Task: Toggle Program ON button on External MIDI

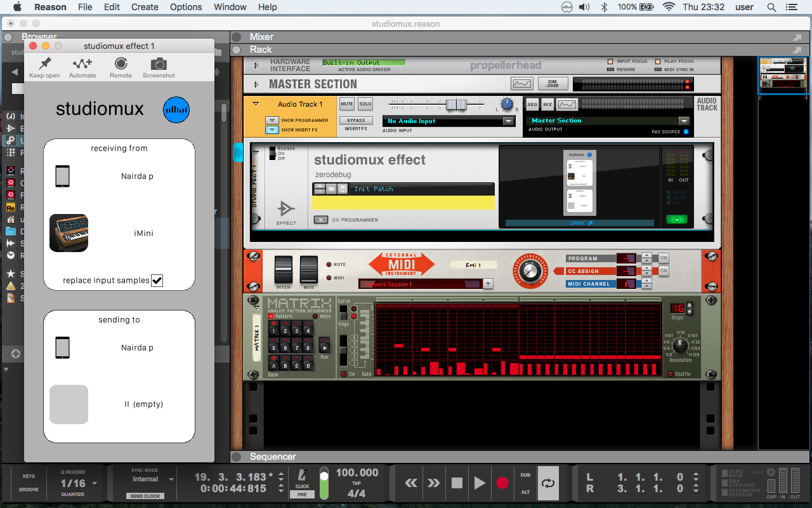Action: (x=664, y=258)
